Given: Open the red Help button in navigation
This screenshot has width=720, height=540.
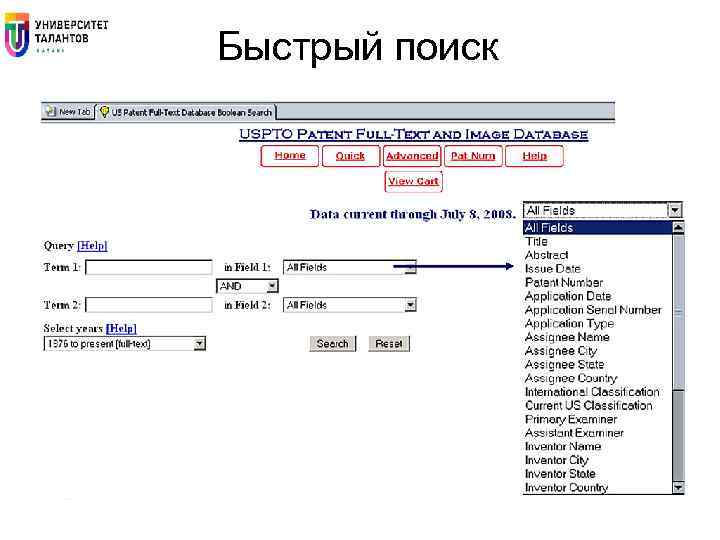Looking at the screenshot, I should pyautogui.click(x=534, y=156).
